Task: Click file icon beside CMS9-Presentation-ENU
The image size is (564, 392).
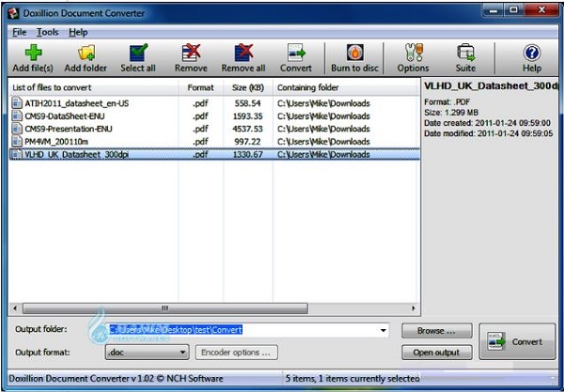Action: (17, 129)
